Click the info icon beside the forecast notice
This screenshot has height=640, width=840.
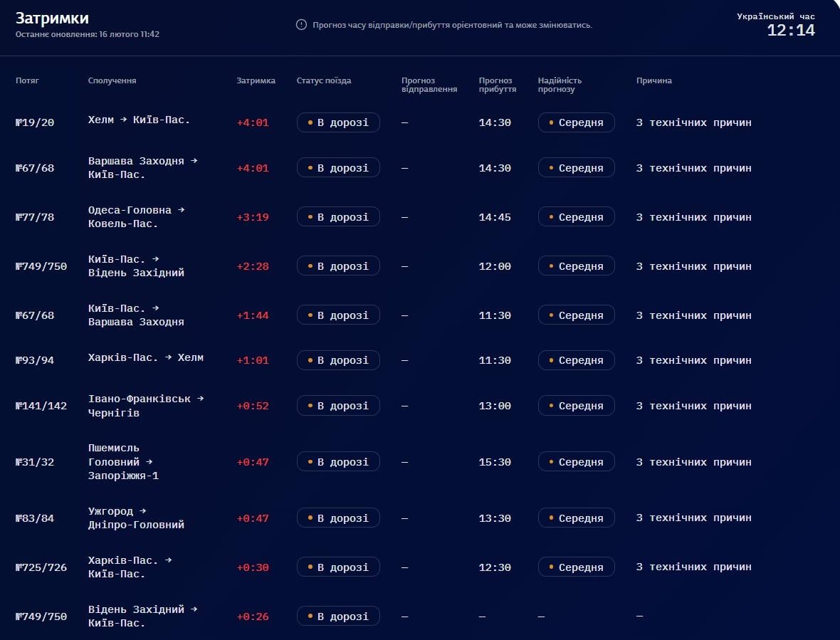301,25
